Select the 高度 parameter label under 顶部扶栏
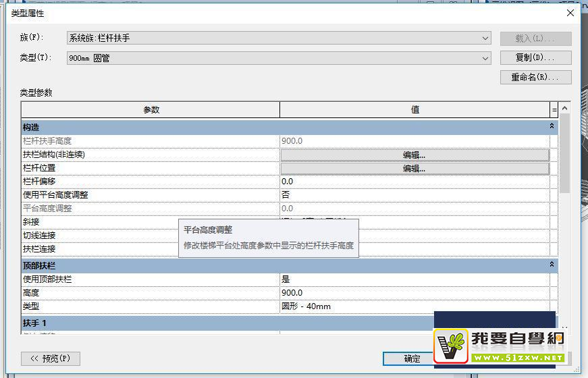 tap(31, 293)
